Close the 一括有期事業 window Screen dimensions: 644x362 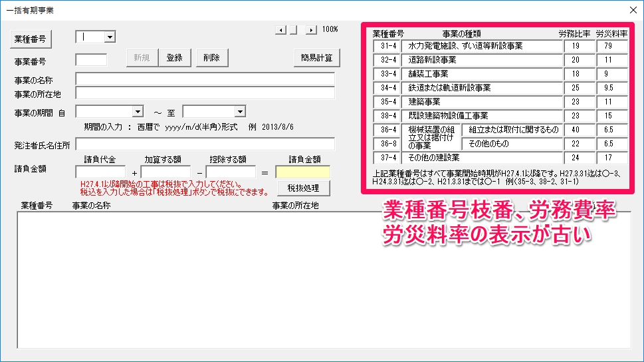coord(633,10)
